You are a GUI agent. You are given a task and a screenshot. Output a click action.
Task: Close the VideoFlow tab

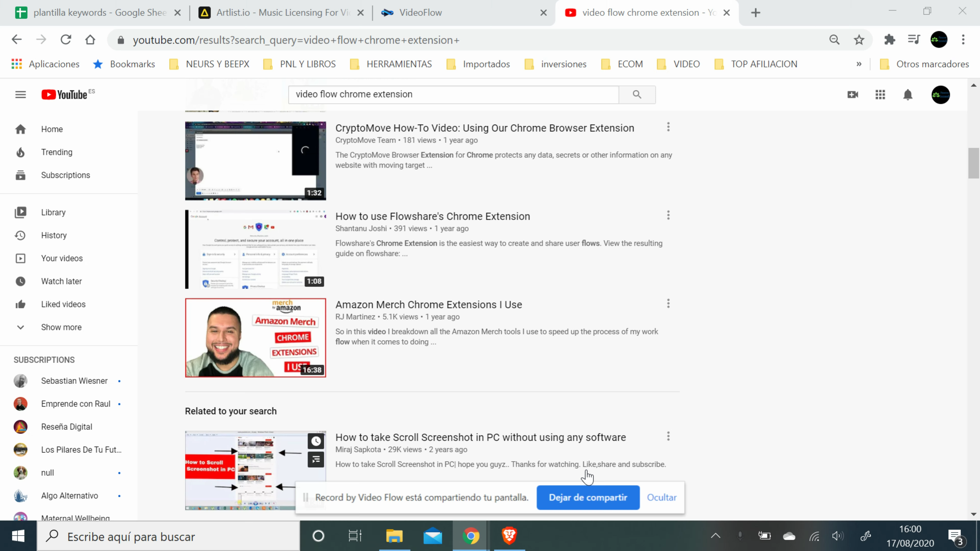pos(543,13)
